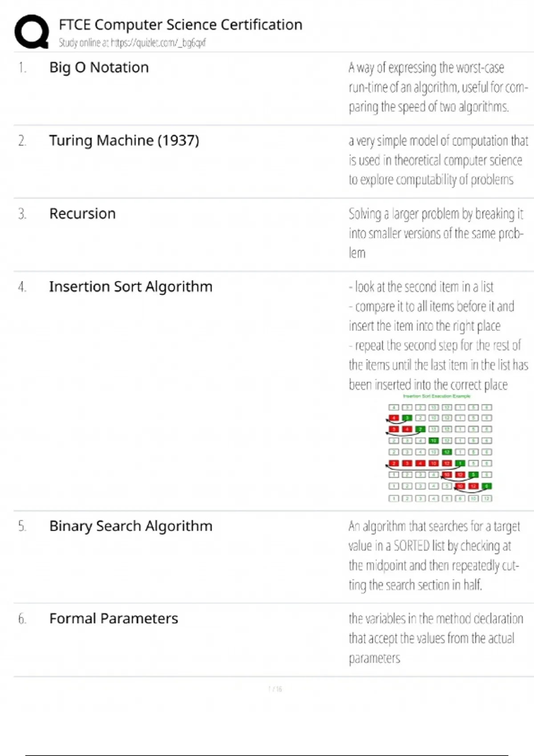The width and height of the screenshot is (534, 756).
Task: Click the FTCE Computer Science Certification title
Action: coord(180,24)
